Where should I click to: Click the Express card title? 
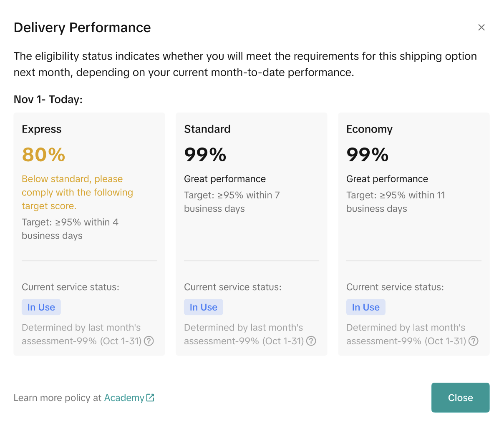click(42, 129)
